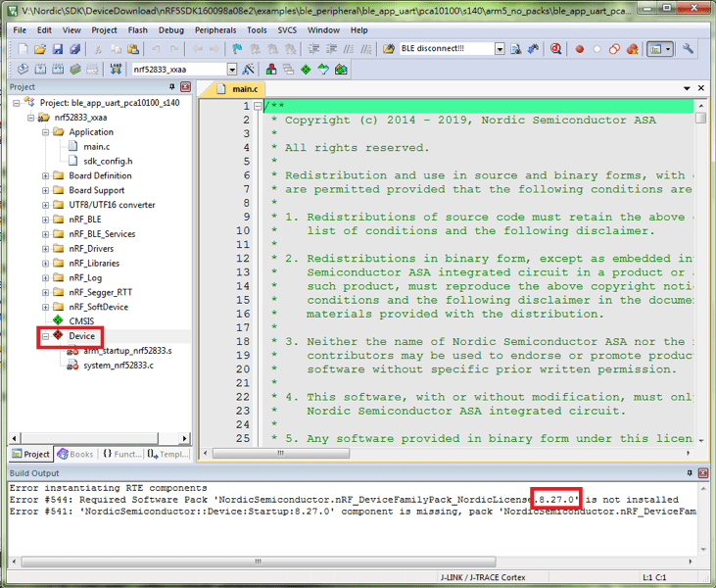Toggle the Project panel auto-hide pin
The width and height of the screenshot is (716, 588).
[172, 87]
